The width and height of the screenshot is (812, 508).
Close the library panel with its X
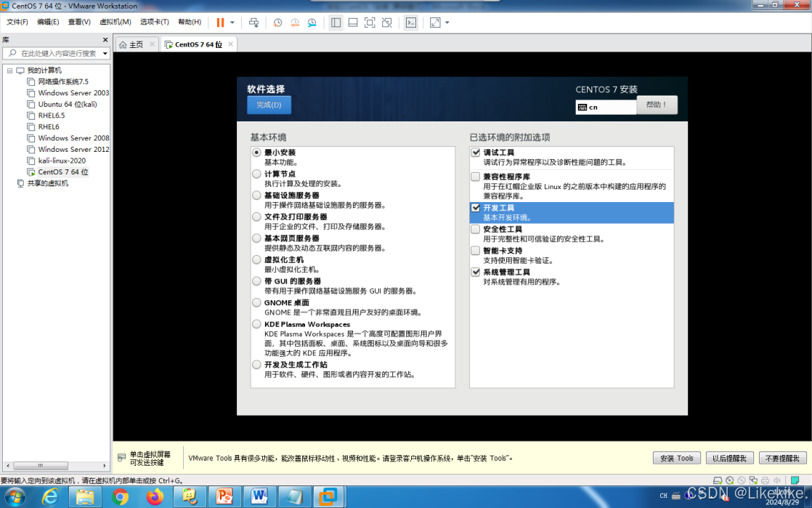click(105, 40)
